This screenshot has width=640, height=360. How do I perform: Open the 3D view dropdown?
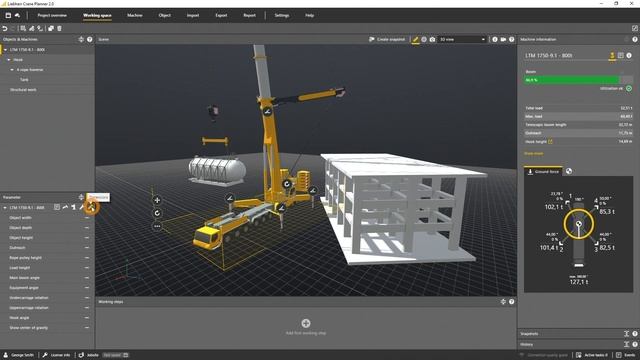(x=462, y=40)
